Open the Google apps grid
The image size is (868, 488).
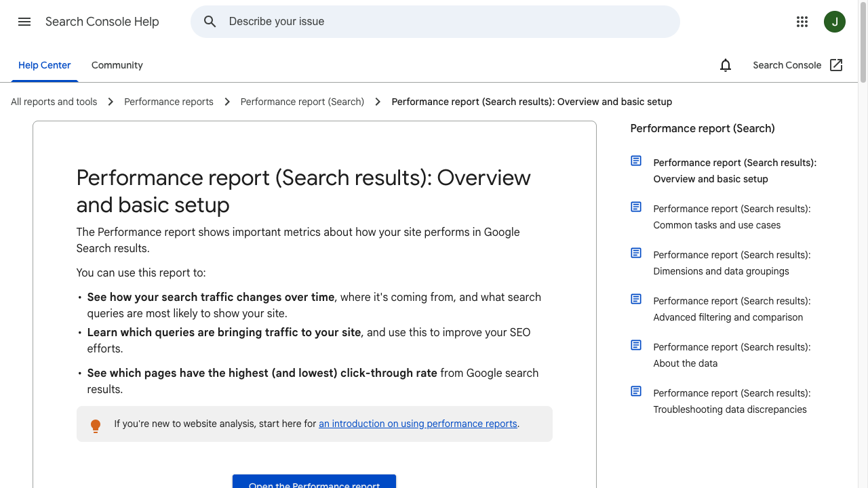pyautogui.click(x=802, y=22)
